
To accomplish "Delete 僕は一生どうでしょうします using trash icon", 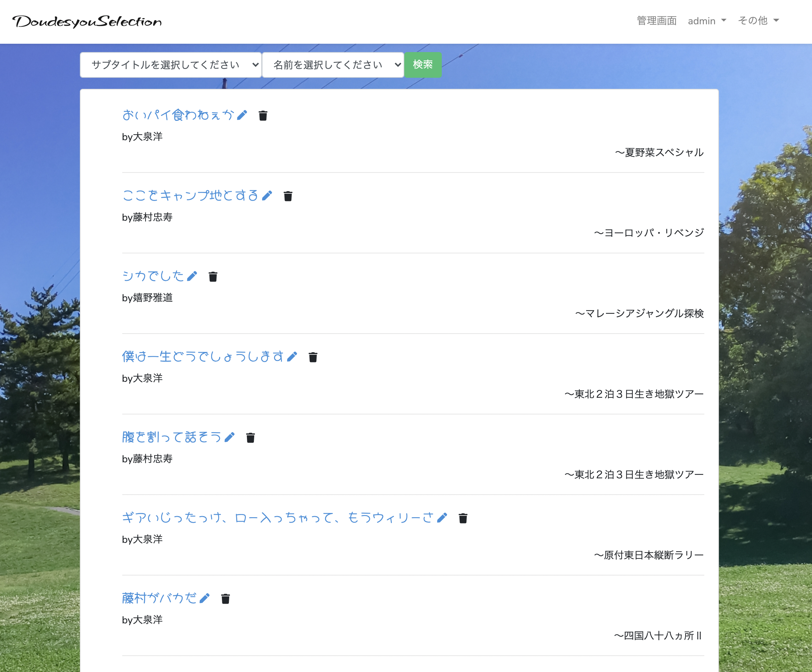I will click(x=313, y=357).
